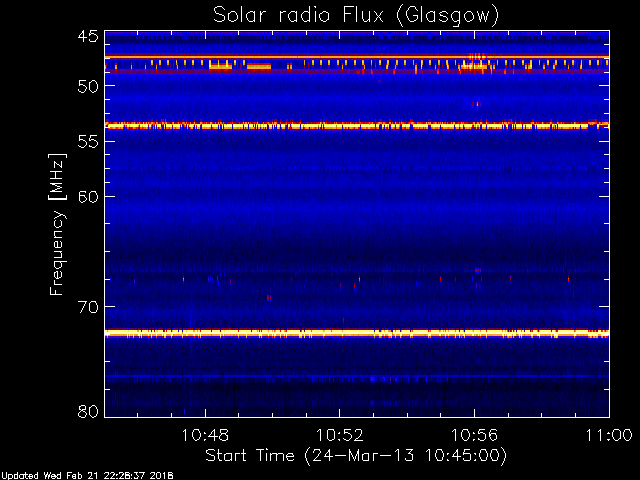
Task: Click the thin bright line near 47 MHz
Action: [x=357, y=57]
